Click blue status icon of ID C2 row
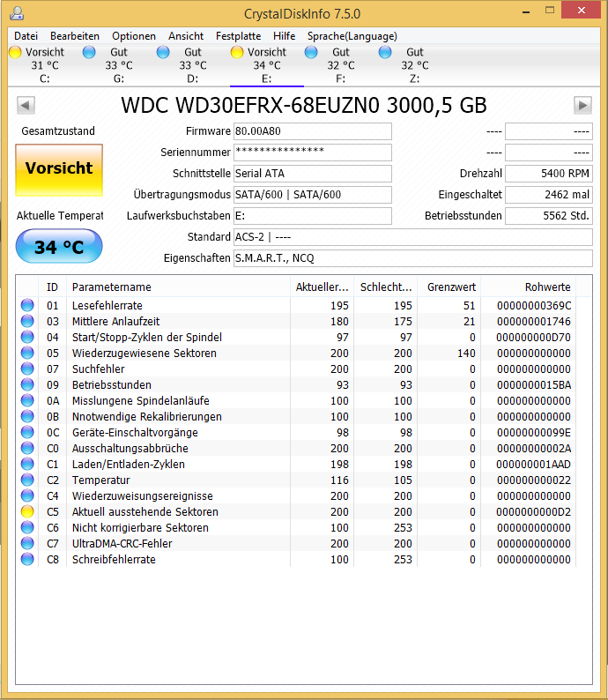608x700 pixels. [27, 480]
